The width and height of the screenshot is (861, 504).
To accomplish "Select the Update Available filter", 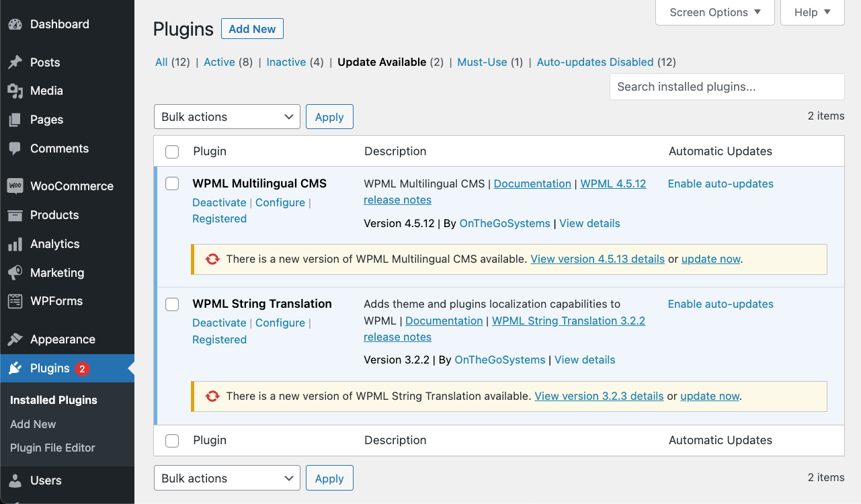I will pyautogui.click(x=382, y=62).
